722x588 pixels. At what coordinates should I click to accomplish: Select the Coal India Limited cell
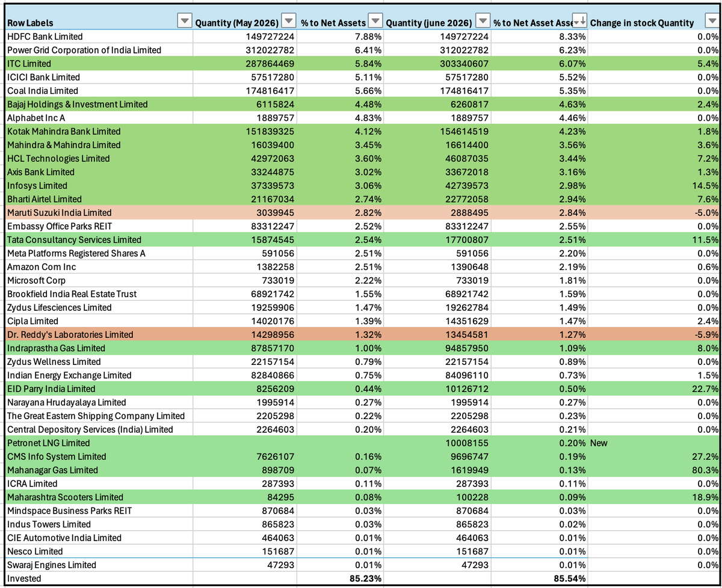coord(98,91)
